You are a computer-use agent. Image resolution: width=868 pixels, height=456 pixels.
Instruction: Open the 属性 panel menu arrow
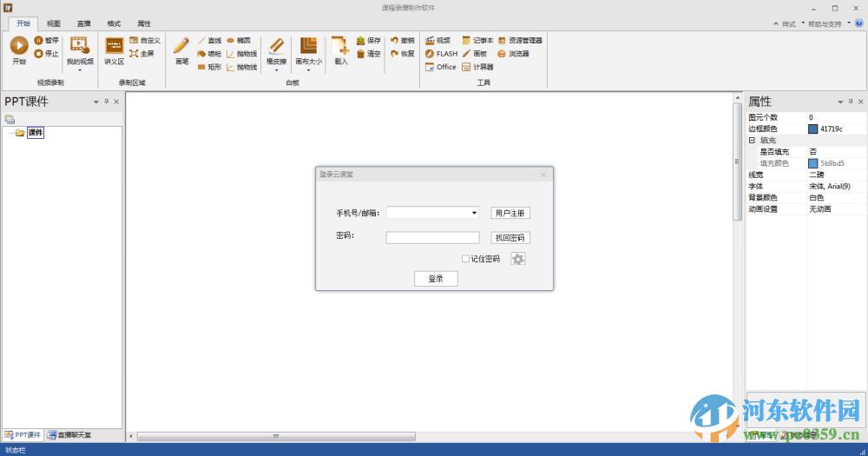click(840, 102)
